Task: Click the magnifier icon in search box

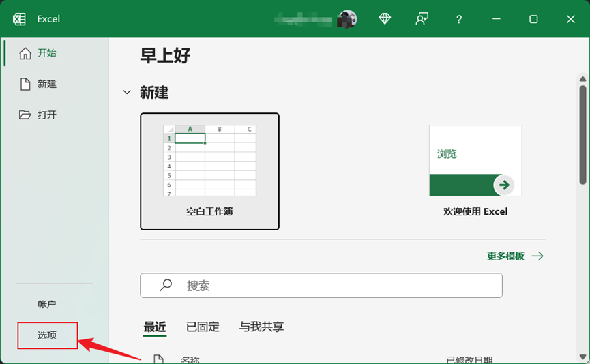Action: click(166, 286)
